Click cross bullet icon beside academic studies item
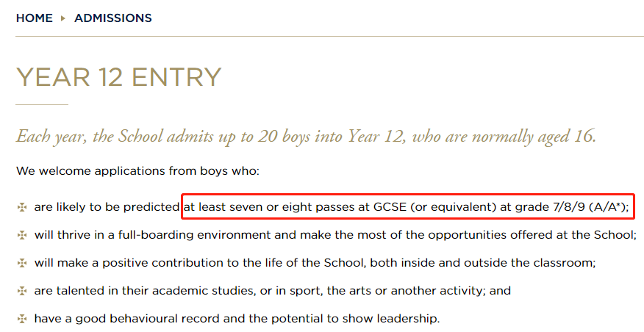Viewport: 644px width, 332px height. click(22, 291)
